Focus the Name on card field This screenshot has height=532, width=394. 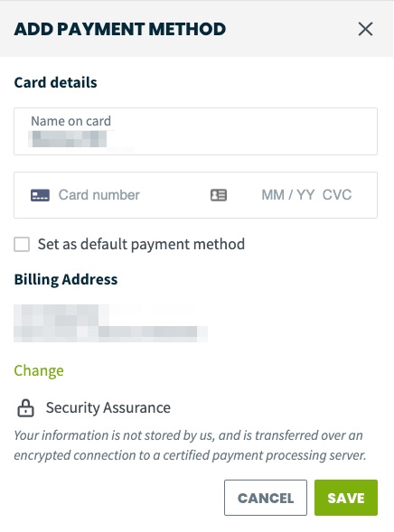click(x=195, y=131)
